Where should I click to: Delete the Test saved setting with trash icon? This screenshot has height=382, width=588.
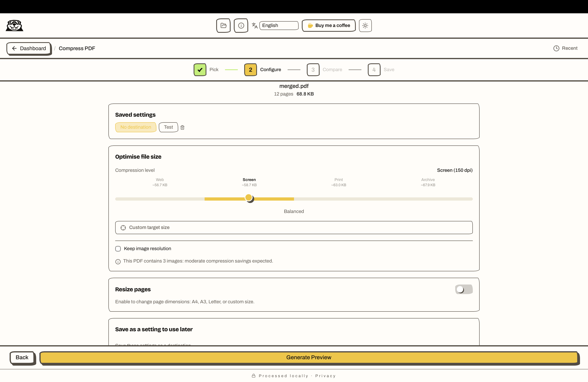(x=182, y=127)
